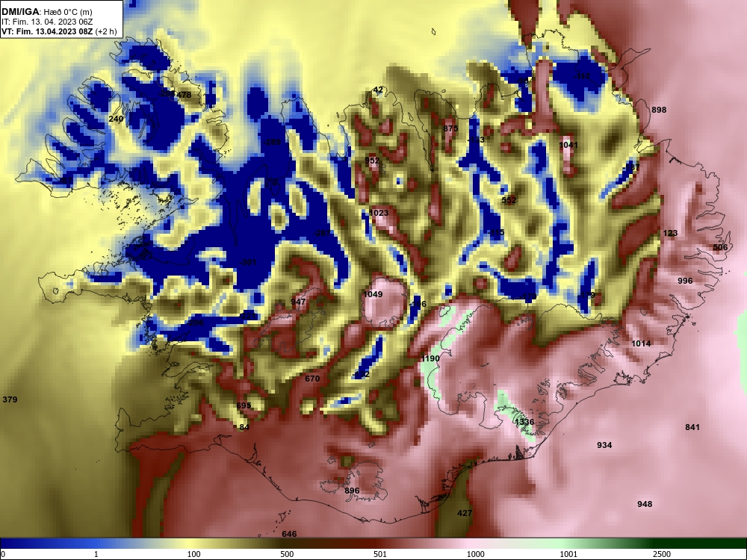Click the map value '42' on the north coast
Screen dimensions: 747x560
(x=378, y=90)
